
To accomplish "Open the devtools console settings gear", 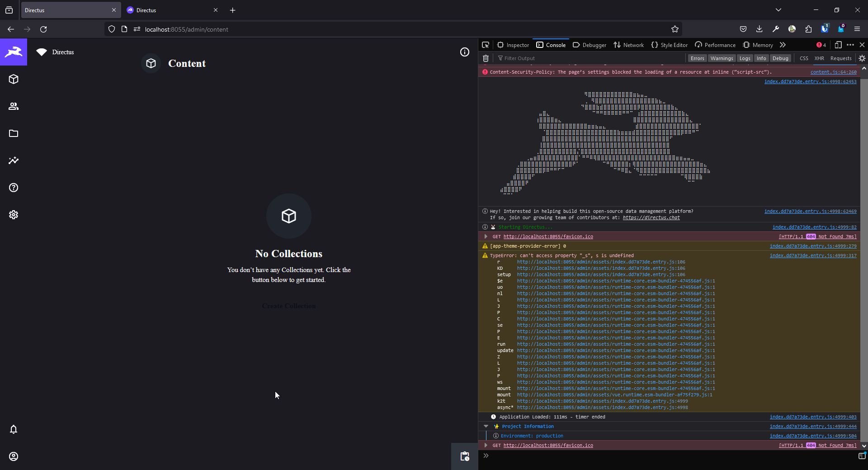I will pyautogui.click(x=862, y=58).
